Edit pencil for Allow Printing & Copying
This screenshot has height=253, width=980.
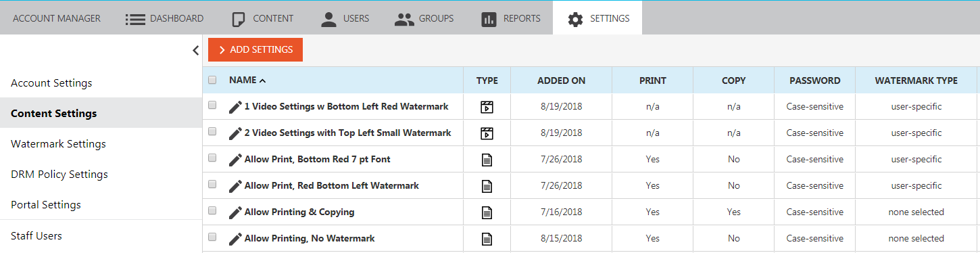point(235,212)
